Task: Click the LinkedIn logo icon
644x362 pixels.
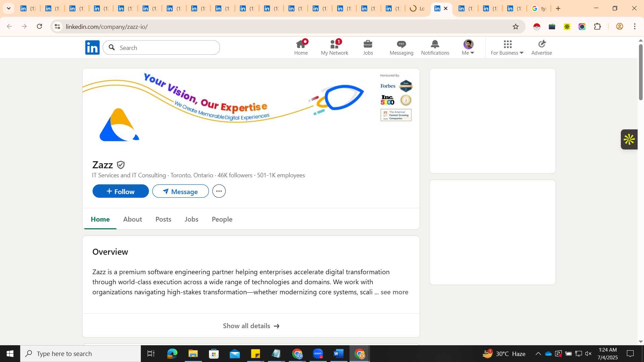Action: tap(92, 47)
